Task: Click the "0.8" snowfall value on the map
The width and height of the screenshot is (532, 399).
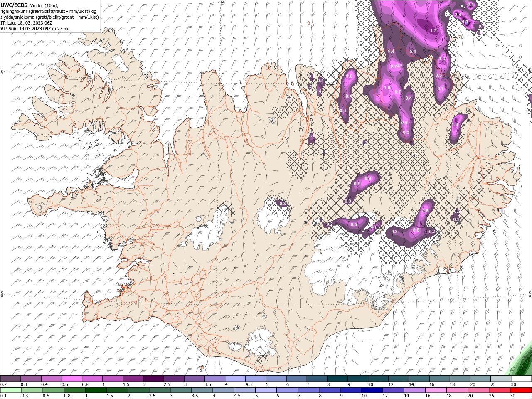Action: 425,211
